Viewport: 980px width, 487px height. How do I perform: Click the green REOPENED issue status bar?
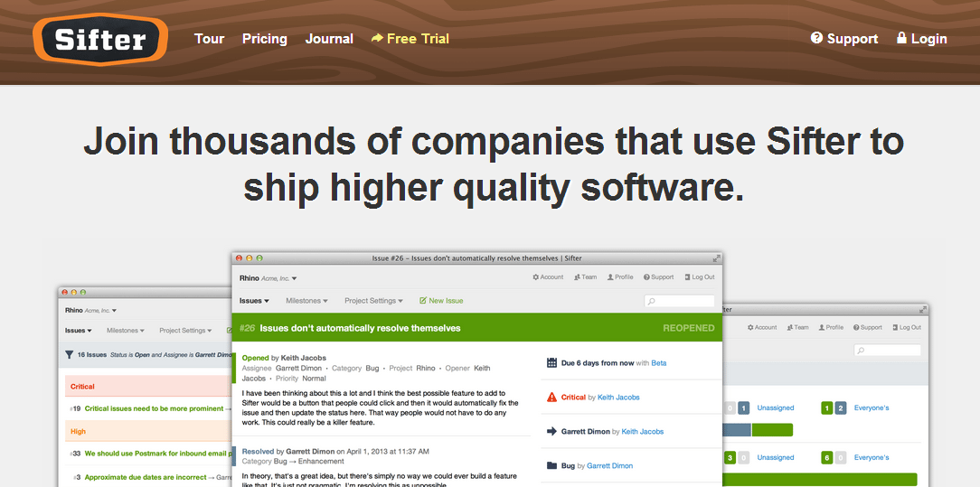[477, 328]
